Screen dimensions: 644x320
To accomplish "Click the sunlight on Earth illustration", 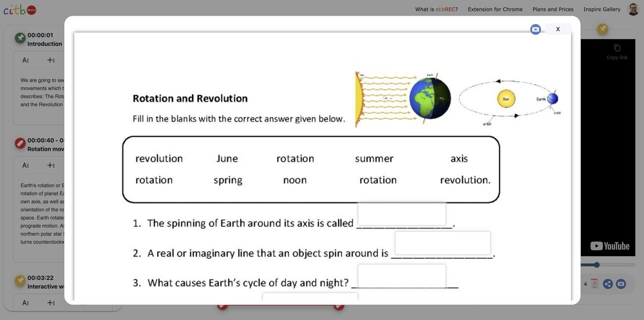I will (403, 98).
